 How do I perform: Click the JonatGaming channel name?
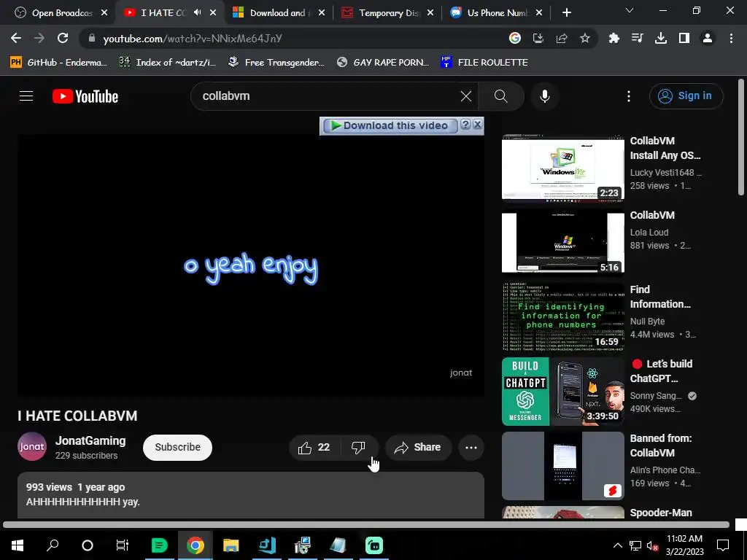90,441
